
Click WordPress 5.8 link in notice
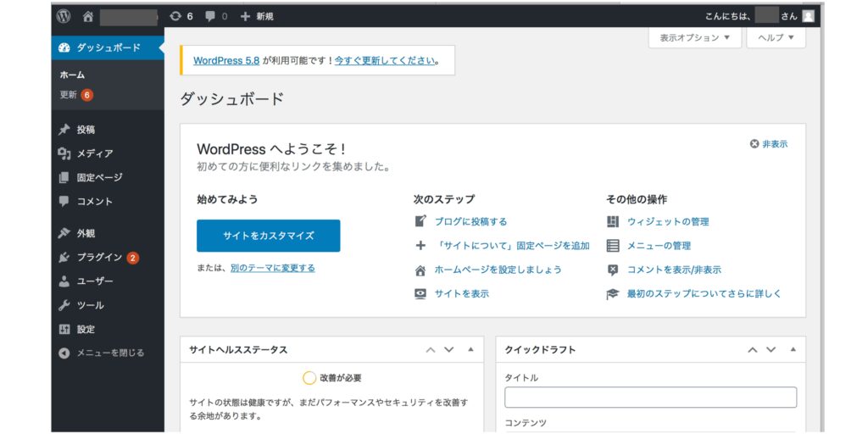[226, 61]
